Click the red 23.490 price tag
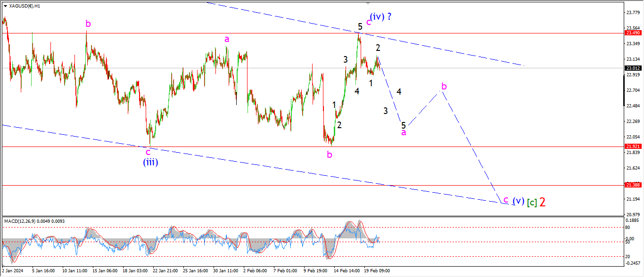The height and width of the screenshot is (277, 644). [x=632, y=33]
